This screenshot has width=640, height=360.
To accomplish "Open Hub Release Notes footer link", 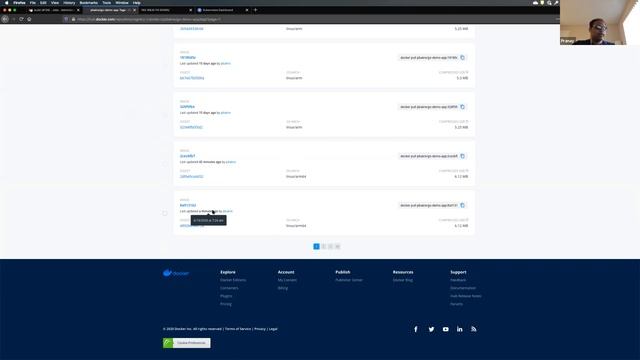I will [466, 296].
